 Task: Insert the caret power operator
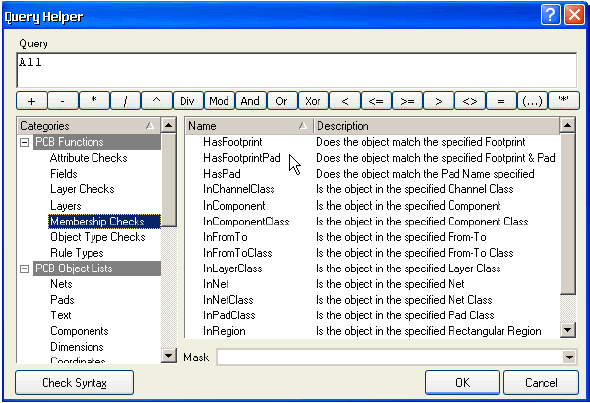[157, 101]
